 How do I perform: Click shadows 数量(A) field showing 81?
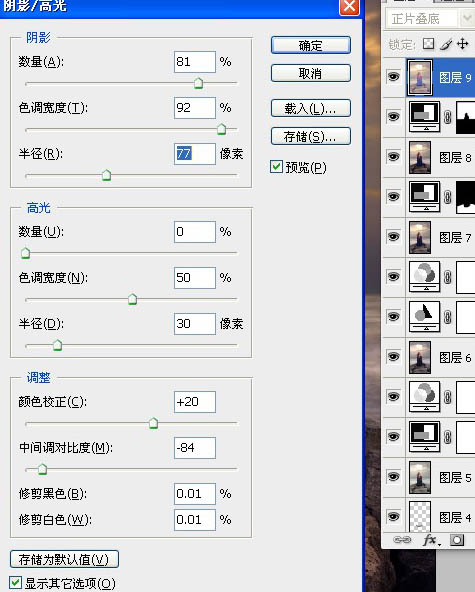coord(195,62)
